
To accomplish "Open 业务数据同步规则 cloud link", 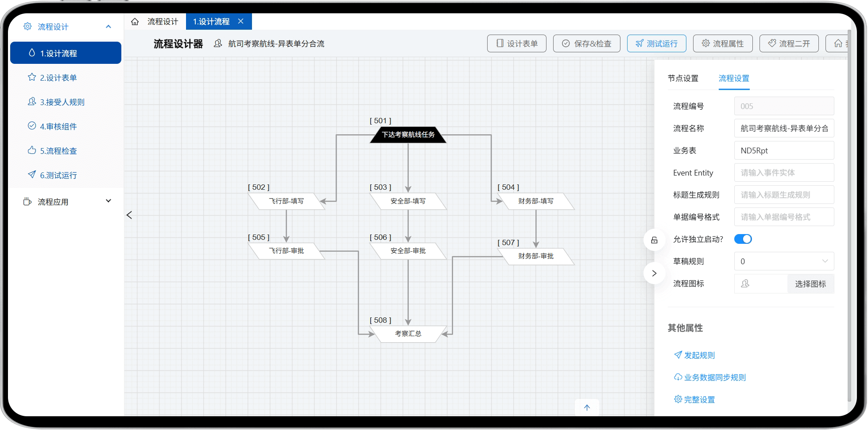I will (709, 377).
